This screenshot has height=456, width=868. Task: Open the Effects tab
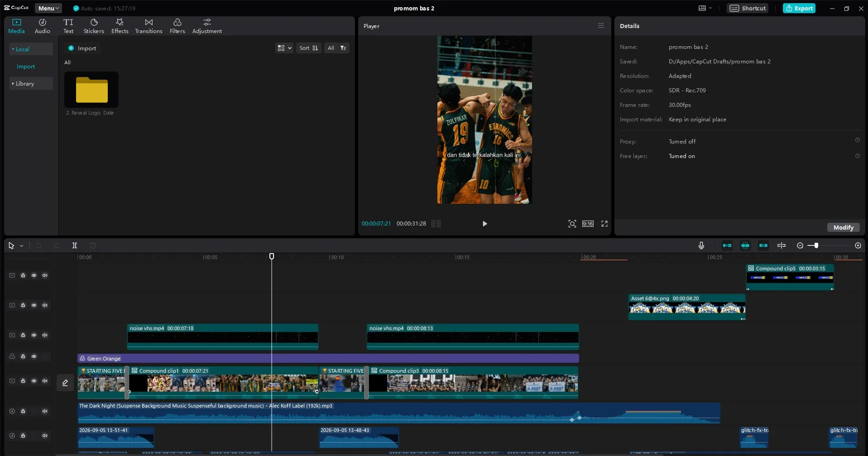point(120,26)
